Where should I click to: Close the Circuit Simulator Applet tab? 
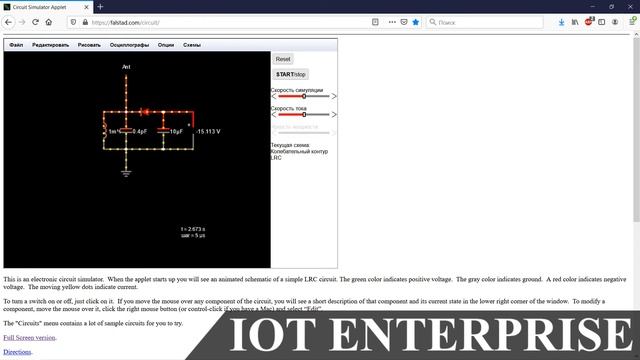[x=86, y=7]
